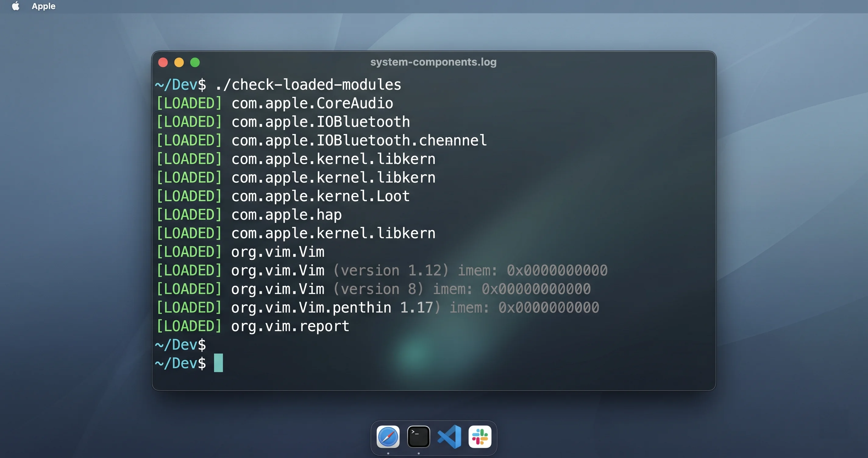Open Slack from the dock
Viewport: 868px width, 458px height.
pos(480,437)
